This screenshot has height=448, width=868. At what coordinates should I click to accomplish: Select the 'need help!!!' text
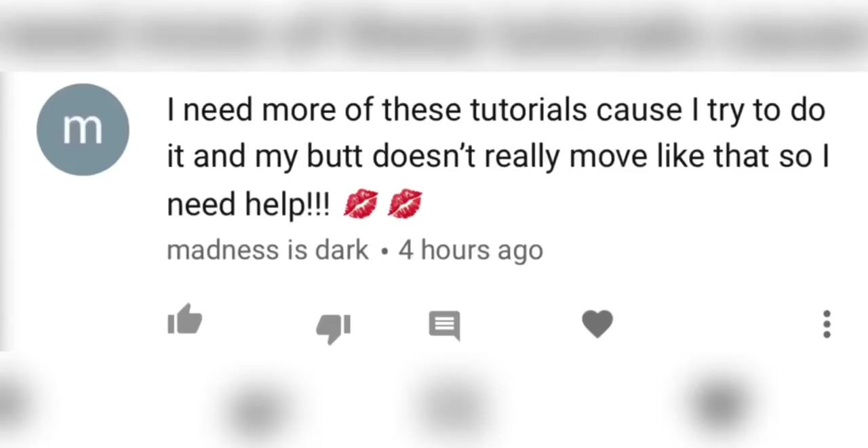pyautogui.click(x=248, y=205)
